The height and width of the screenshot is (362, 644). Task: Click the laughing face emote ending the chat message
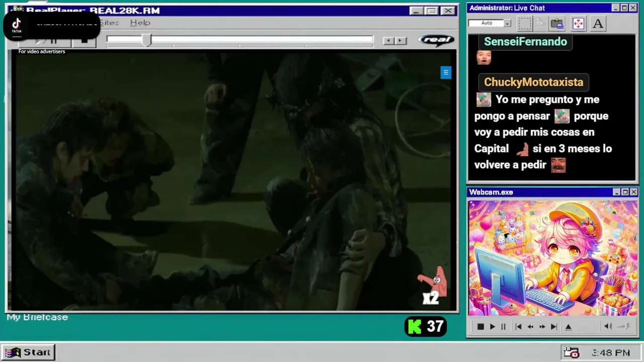[x=558, y=165]
